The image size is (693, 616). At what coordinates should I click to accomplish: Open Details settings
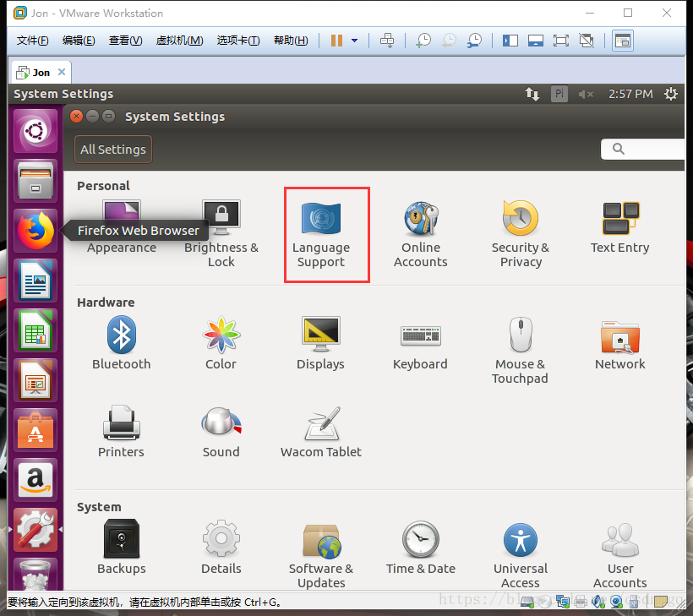click(221, 548)
